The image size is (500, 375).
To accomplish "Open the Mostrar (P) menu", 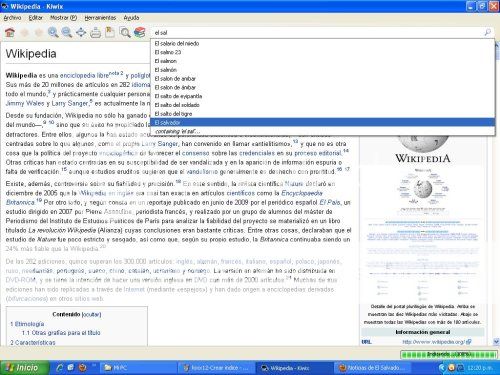I will click(x=63, y=18).
